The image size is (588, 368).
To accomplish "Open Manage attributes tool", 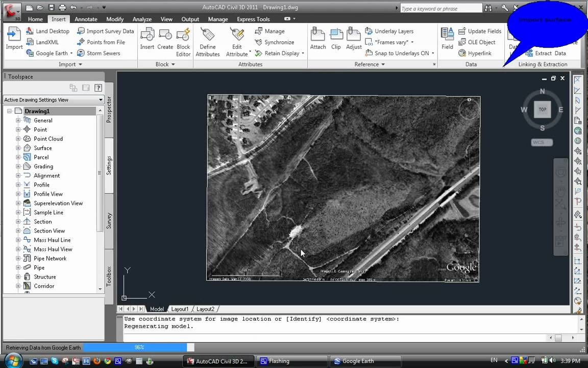I will [x=269, y=31].
